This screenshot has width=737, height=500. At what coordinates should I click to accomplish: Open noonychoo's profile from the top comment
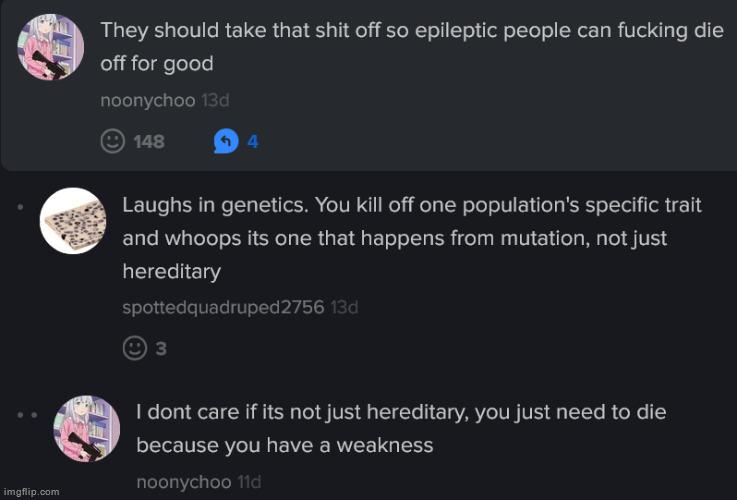(147, 100)
